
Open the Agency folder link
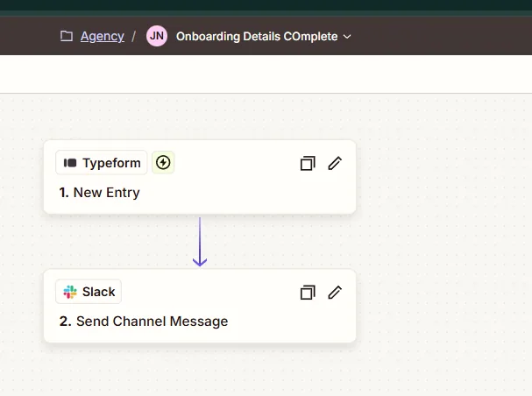click(x=103, y=36)
